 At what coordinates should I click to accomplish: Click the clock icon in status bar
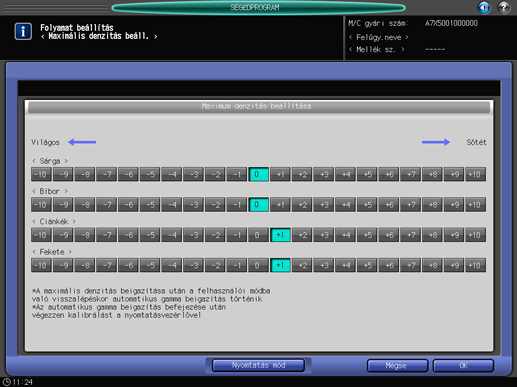click(x=6, y=382)
